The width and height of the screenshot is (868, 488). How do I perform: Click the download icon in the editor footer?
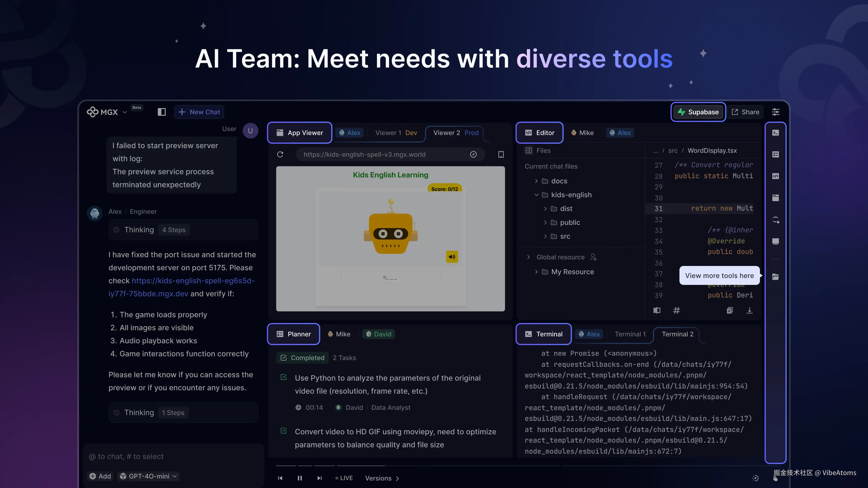click(749, 310)
